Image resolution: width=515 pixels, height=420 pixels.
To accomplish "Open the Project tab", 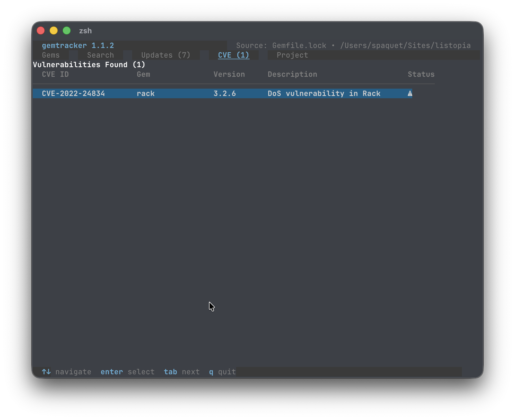I will 292,55.
